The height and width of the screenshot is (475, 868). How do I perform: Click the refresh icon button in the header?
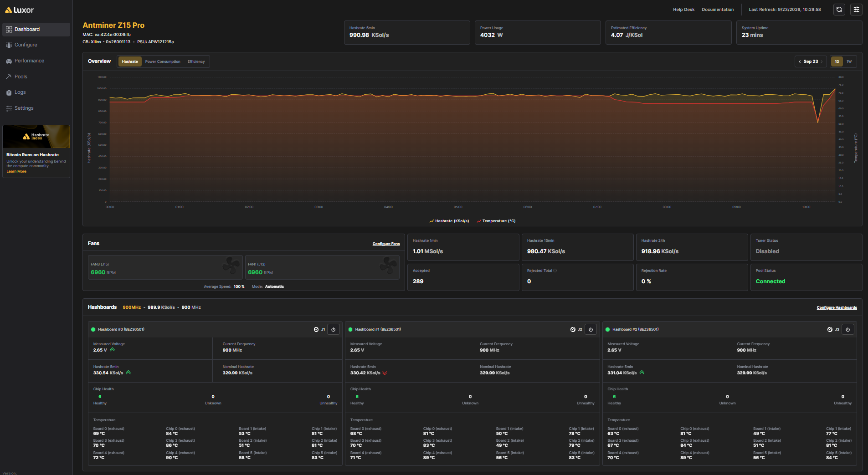coord(839,10)
